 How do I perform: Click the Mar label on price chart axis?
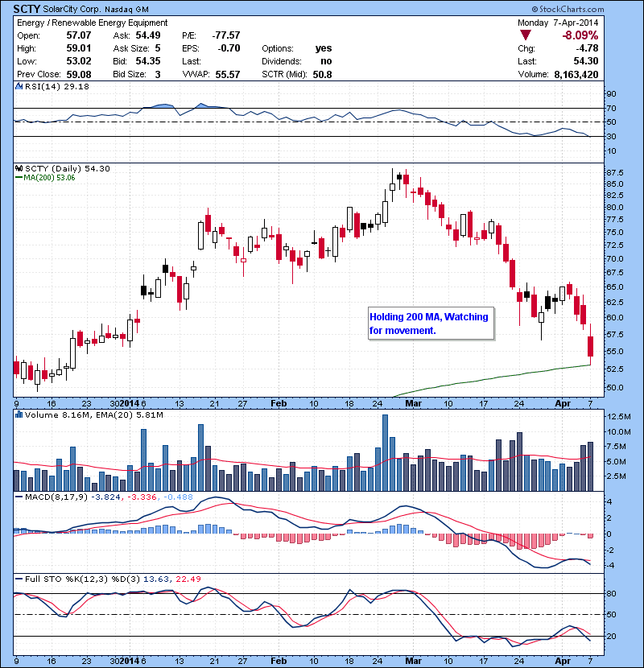(x=413, y=403)
